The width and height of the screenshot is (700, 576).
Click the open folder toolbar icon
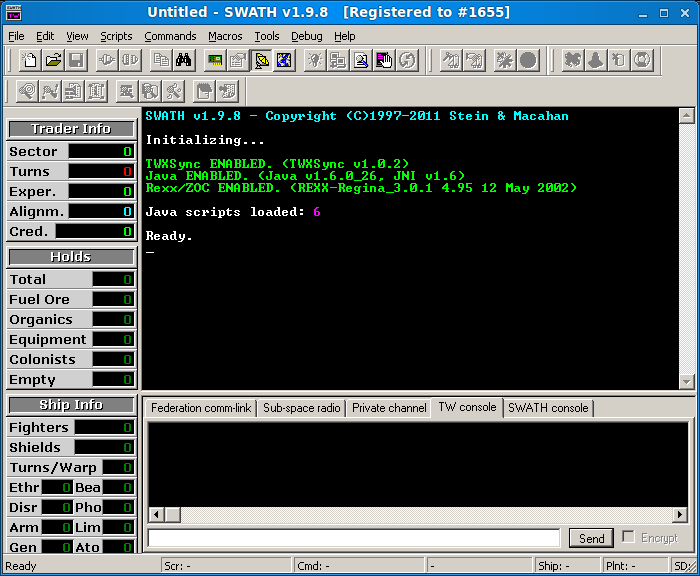click(x=53, y=61)
